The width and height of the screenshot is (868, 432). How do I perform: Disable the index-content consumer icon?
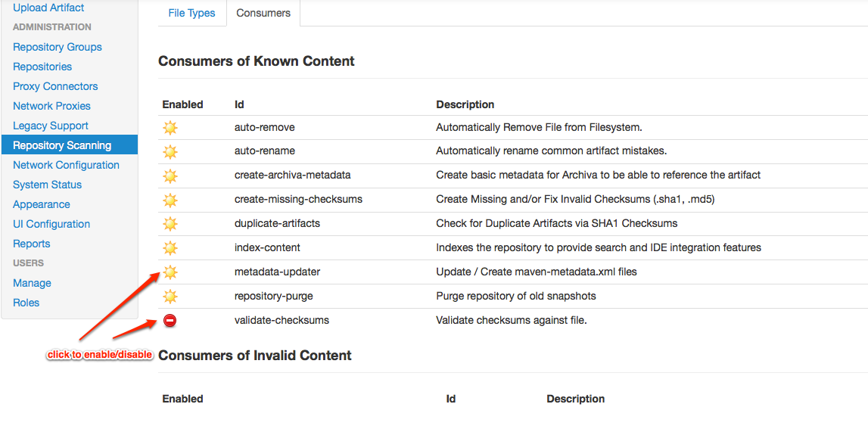(170, 248)
